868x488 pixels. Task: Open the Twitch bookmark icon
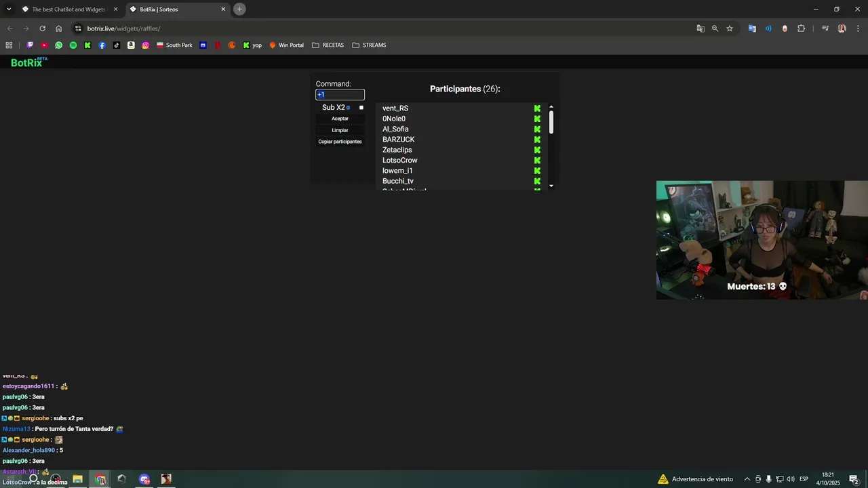[30, 45]
